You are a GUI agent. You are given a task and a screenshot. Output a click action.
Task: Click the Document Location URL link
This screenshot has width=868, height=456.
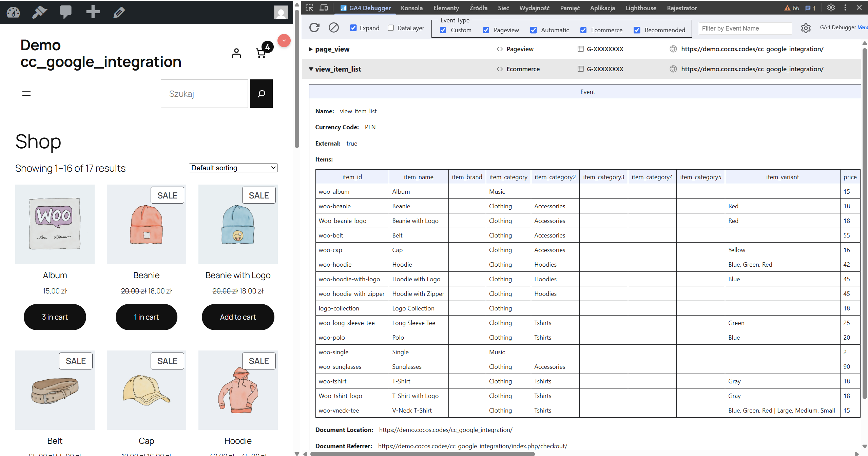coord(445,430)
